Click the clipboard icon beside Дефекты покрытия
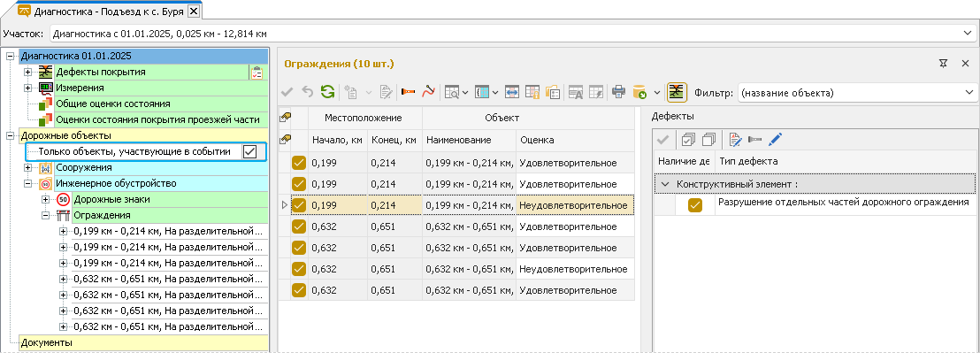980x353 pixels. coord(256,73)
